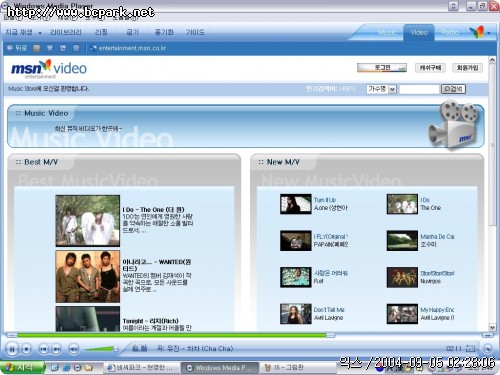Viewport: 500px width, 375px height.
Task: Click the Tonight - 리치(Rich) title text
Action: (150, 321)
